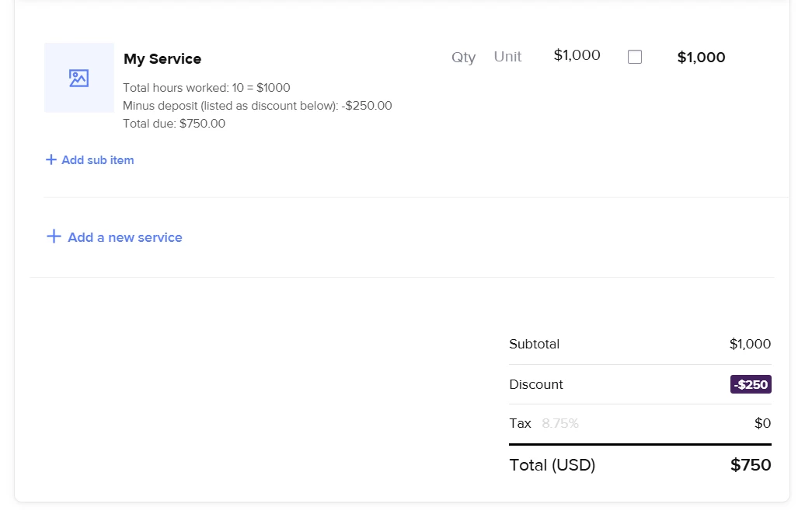Viewport: 812px width, 511px height.
Task: Click the Unit field
Action: point(507,57)
